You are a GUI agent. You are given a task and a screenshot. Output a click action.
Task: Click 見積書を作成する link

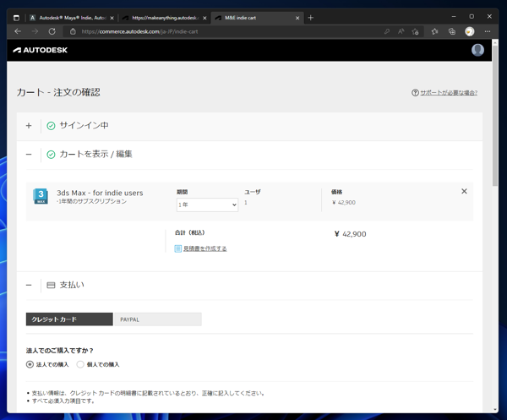[205, 248]
